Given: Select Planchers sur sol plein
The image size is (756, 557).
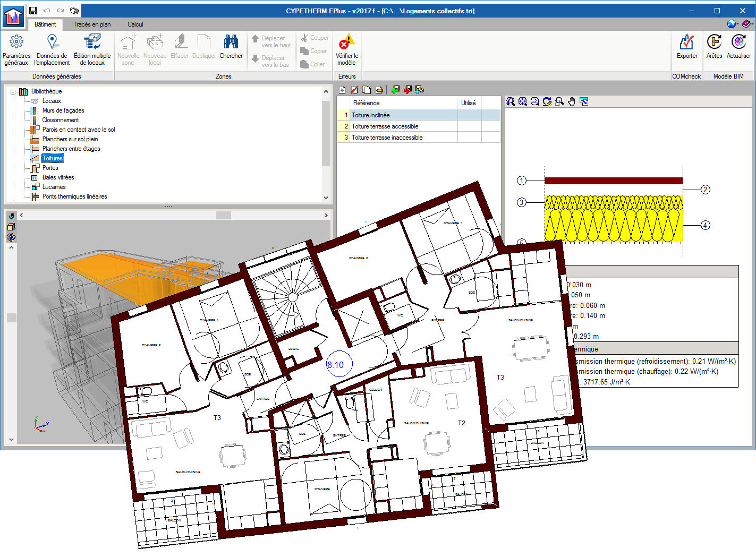Looking at the screenshot, I should pyautogui.click(x=70, y=139).
